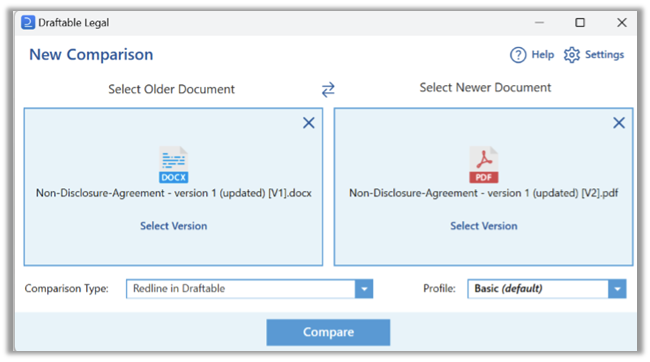Click the Draftable Legal logo icon
This screenshot has width=650, height=362.
pyautogui.click(x=28, y=22)
